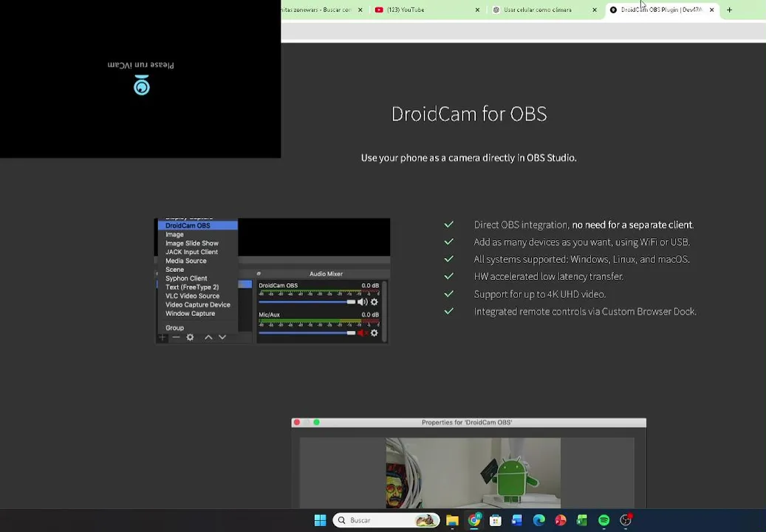Click 'Add as many devices' feature line
The width and height of the screenshot is (766, 532).
click(x=582, y=242)
